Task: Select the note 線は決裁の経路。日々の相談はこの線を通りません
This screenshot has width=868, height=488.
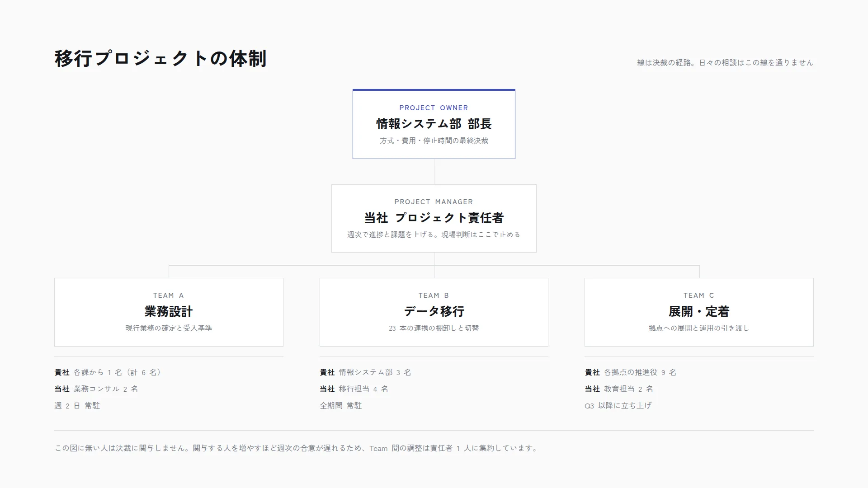Action: click(x=725, y=63)
